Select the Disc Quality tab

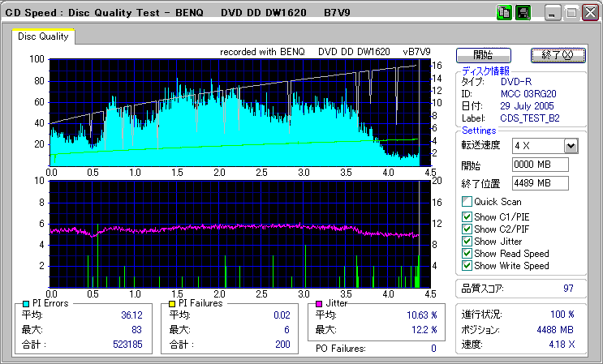(x=44, y=36)
